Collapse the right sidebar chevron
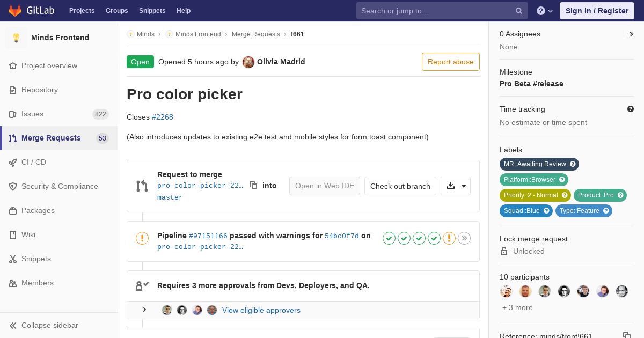 click(632, 34)
